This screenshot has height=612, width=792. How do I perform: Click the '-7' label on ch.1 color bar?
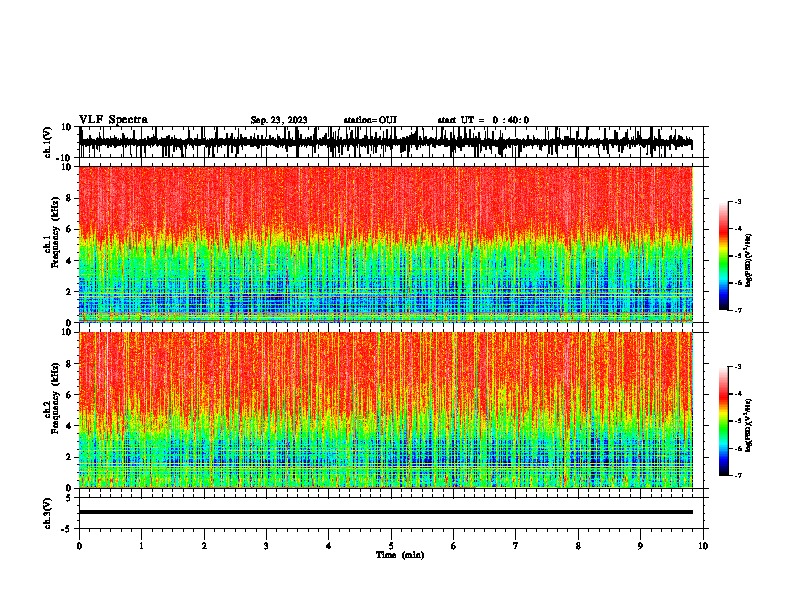(737, 310)
